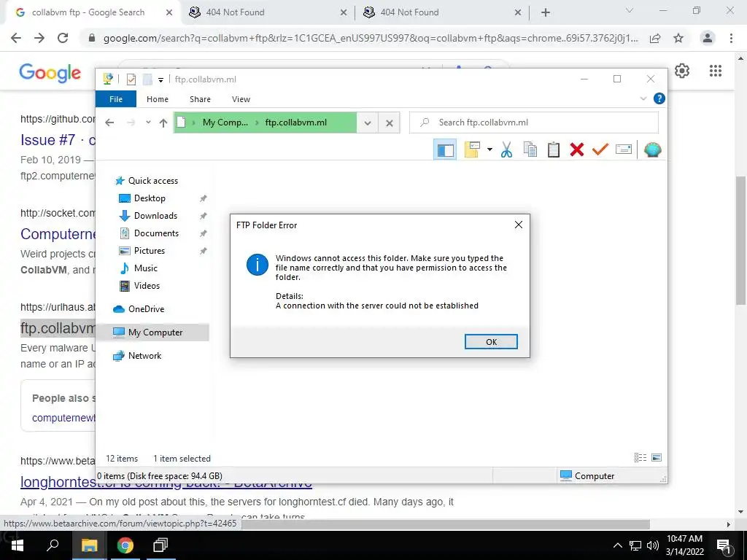Image resolution: width=747 pixels, height=560 pixels.
Task: Open Explorer help question mark icon
Action: [659, 98]
